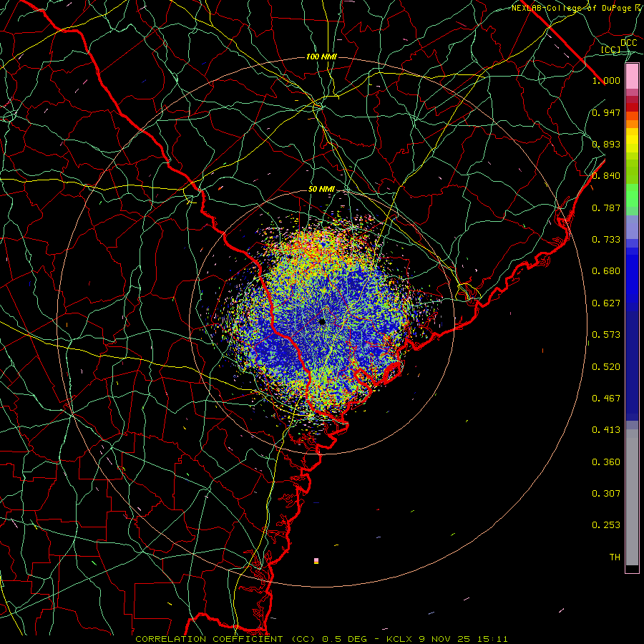Click the 1.000 color scale value
644x644 pixels.
[606, 80]
